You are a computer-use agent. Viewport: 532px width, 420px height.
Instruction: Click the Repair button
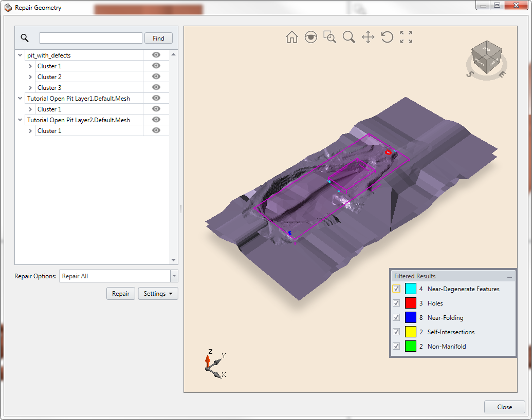[x=121, y=294]
